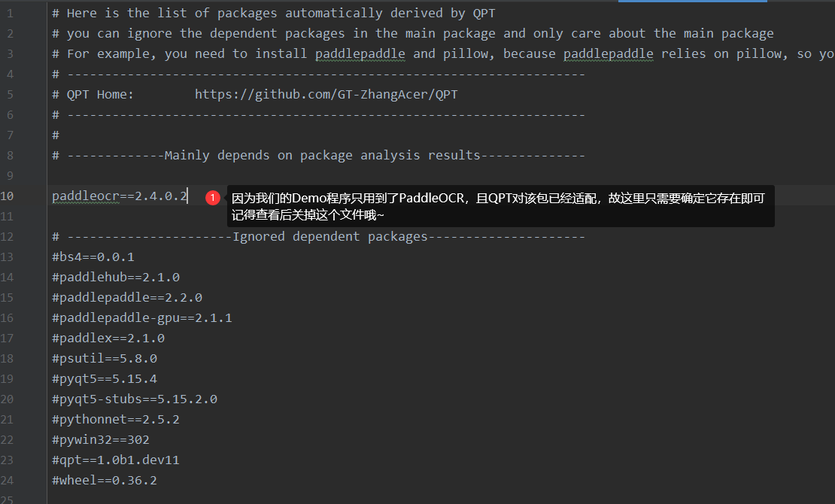Click the #qpt==1.0b1.dev11 entry

[x=115, y=460]
